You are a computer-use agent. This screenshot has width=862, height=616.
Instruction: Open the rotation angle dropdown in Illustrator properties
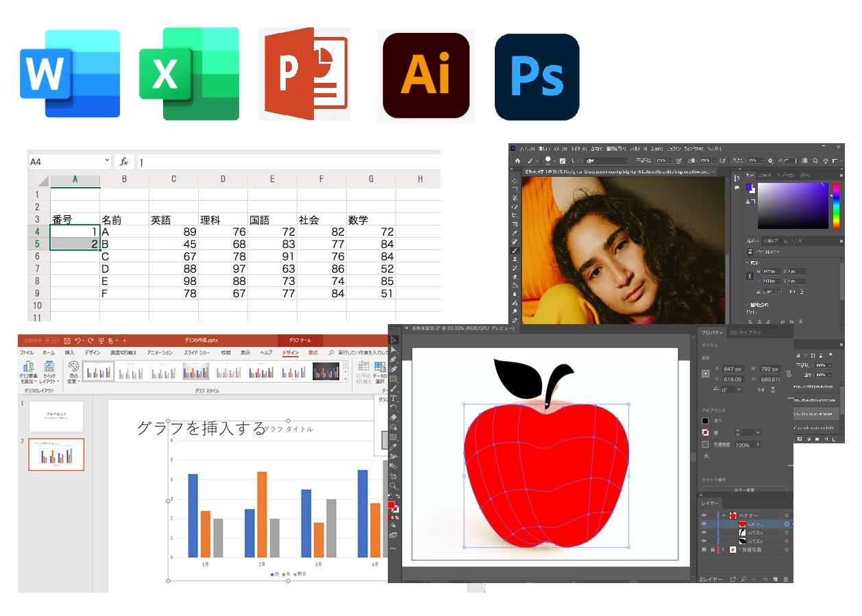coord(739,389)
